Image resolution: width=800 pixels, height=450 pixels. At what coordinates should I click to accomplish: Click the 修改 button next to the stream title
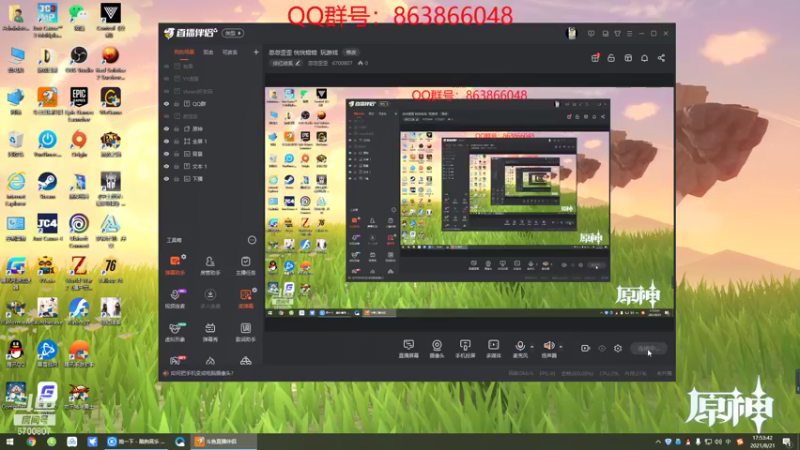[x=351, y=53]
